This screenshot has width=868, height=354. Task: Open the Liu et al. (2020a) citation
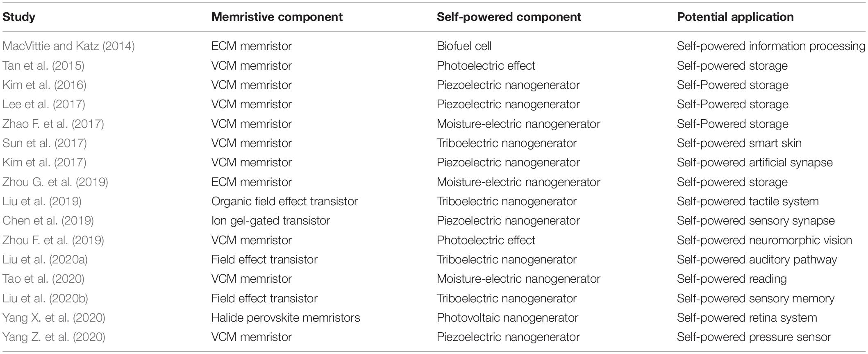[45, 259]
